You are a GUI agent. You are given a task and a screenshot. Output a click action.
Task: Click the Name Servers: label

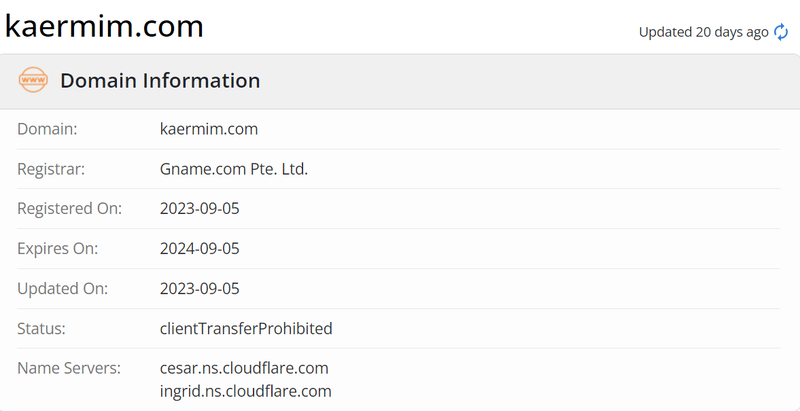(69, 368)
